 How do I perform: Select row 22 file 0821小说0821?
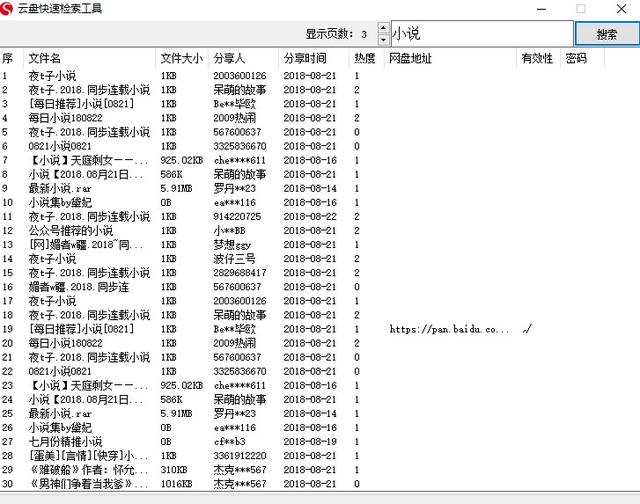[60, 371]
